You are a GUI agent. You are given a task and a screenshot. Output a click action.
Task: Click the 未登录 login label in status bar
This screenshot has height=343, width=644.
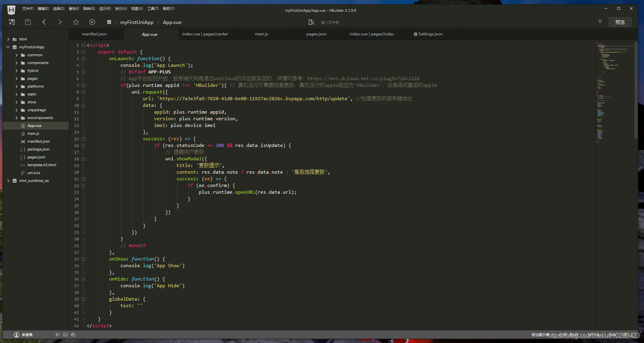pyautogui.click(x=27, y=335)
